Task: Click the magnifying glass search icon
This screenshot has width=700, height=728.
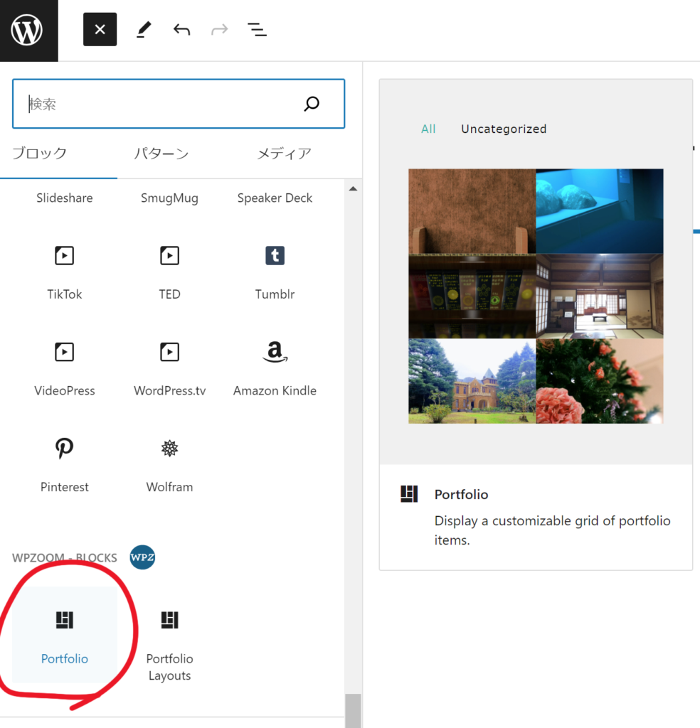Action: tap(312, 105)
